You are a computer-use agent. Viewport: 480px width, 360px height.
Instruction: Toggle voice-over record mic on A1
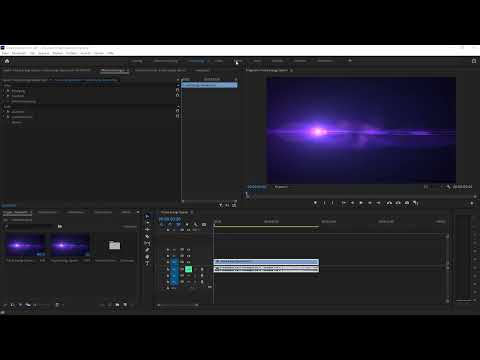pos(202,269)
